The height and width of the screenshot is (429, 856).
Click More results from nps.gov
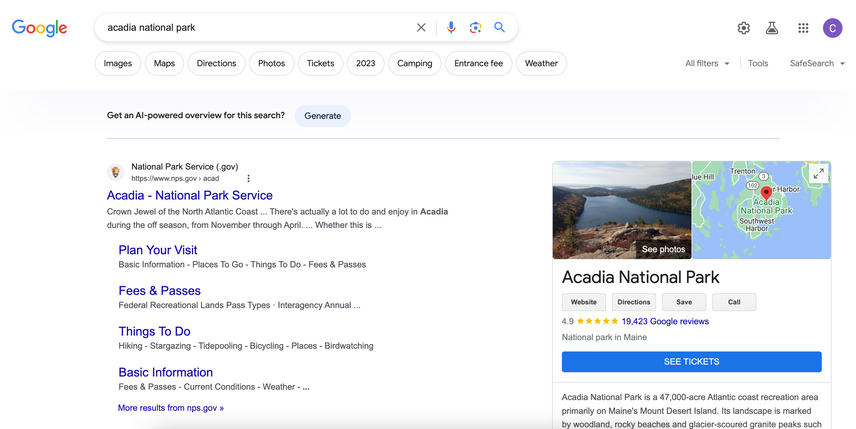171,408
